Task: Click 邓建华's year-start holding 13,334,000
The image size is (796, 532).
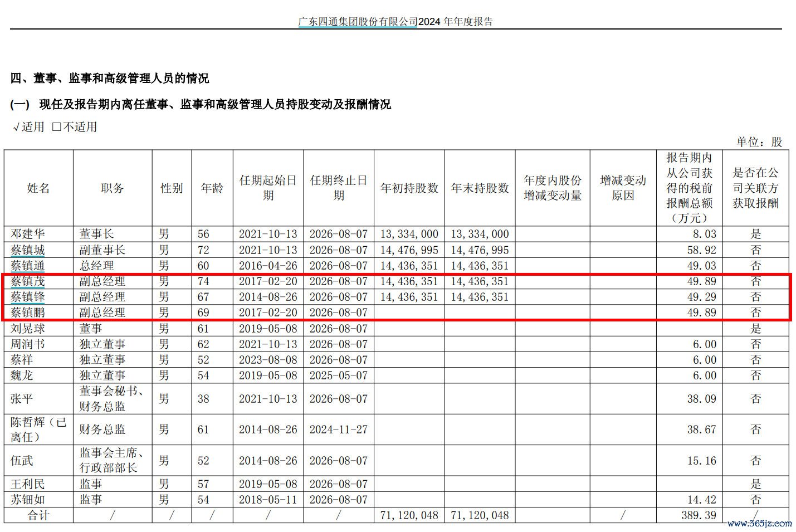Action: click(409, 234)
